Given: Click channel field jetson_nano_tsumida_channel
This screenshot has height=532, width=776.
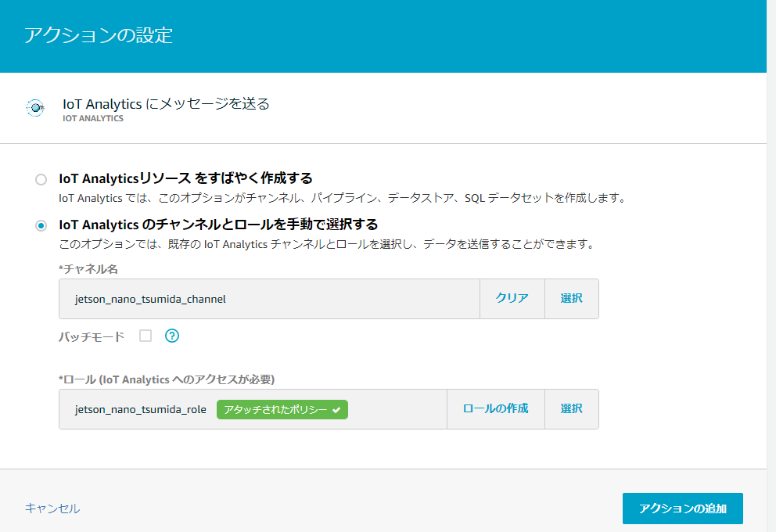Looking at the screenshot, I should coord(269,299).
